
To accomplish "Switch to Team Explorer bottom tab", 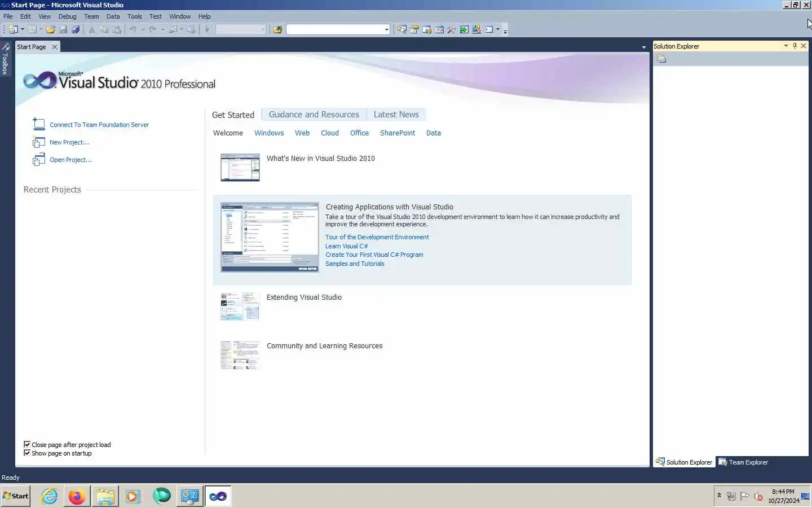I will click(x=743, y=462).
